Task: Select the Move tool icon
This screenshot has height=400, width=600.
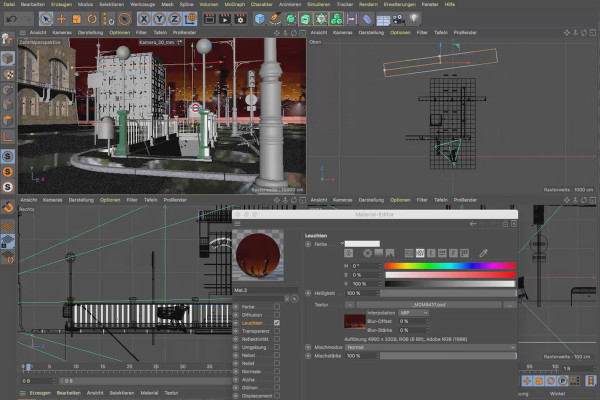Action: 61,19
